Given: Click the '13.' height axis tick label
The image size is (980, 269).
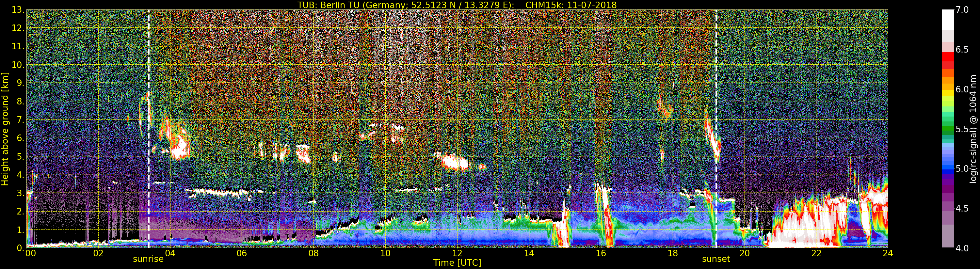Looking at the screenshot, I should point(18,10).
